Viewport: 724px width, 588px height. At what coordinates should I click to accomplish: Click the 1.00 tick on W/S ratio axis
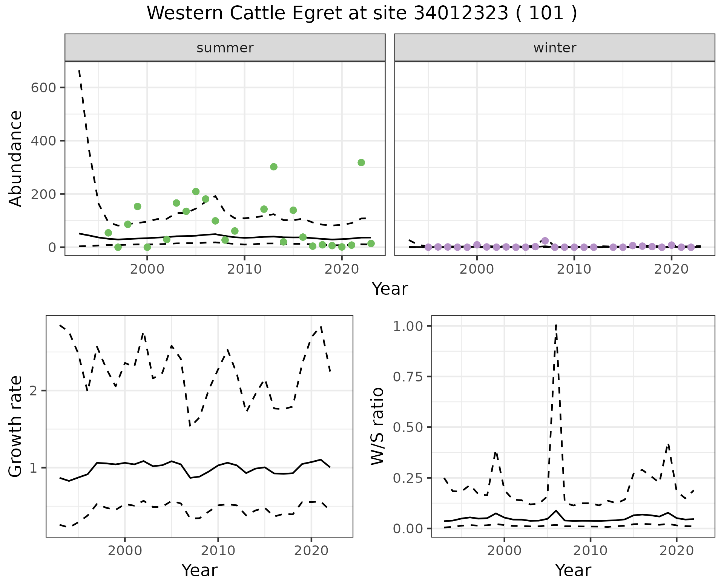point(408,326)
